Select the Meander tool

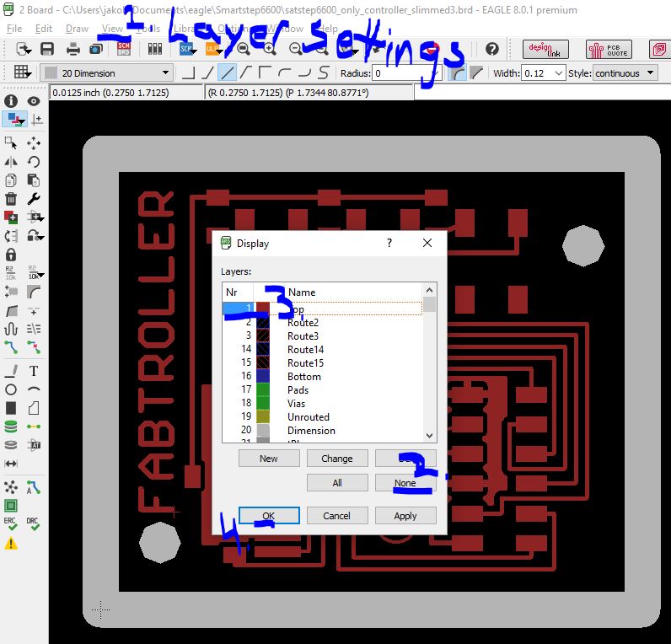click(x=11, y=329)
